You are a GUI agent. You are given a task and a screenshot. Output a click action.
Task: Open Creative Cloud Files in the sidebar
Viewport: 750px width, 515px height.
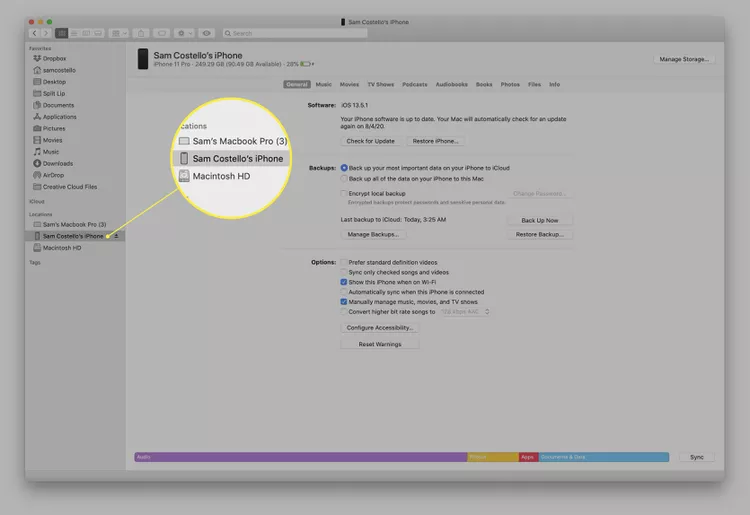coord(65,187)
